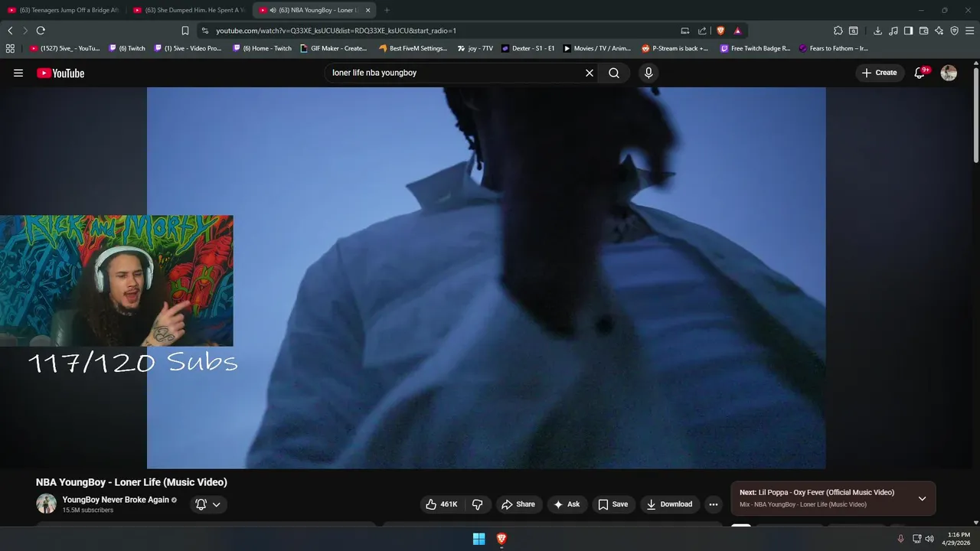
Task: Open the Windows Start menu
Action: [479, 539]
